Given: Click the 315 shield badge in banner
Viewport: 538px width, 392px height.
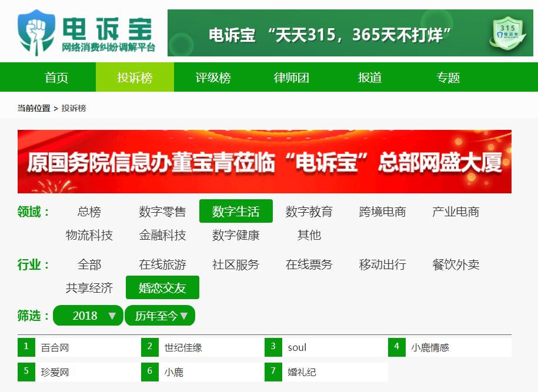Looking at the screenshot, I should point(507,33).
